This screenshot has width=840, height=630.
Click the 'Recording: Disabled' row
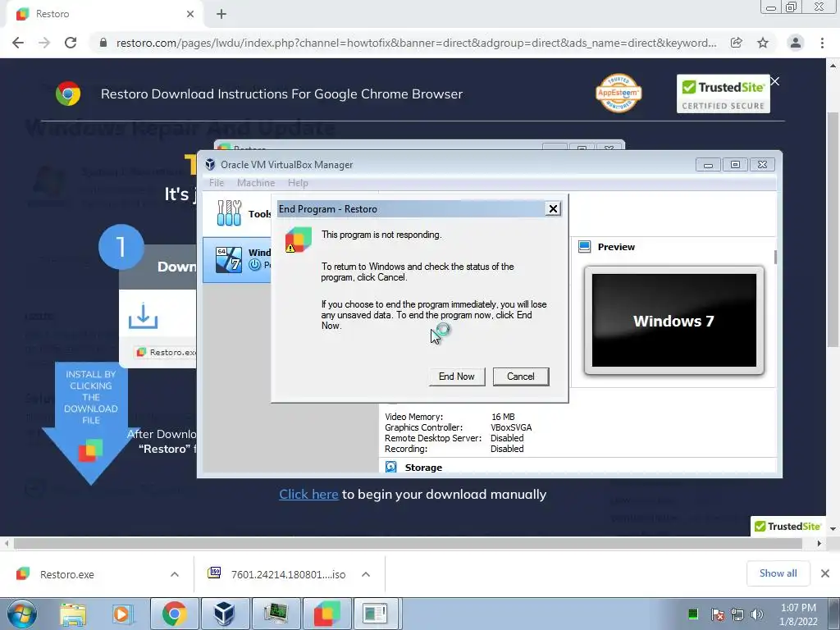coord(454,449)
